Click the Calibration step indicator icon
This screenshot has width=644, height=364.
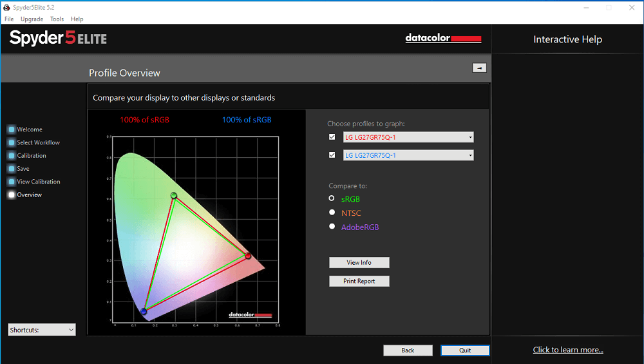tap(12, 156)
